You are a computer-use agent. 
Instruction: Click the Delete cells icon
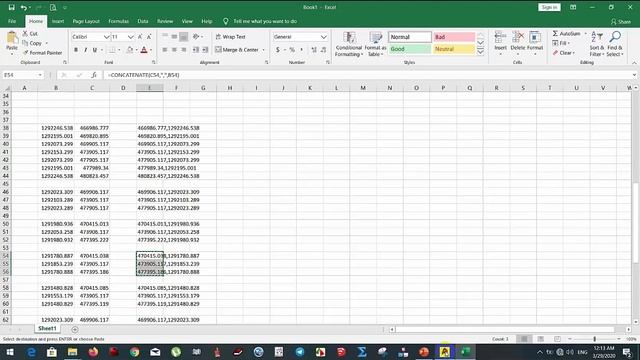click(518, 38)
